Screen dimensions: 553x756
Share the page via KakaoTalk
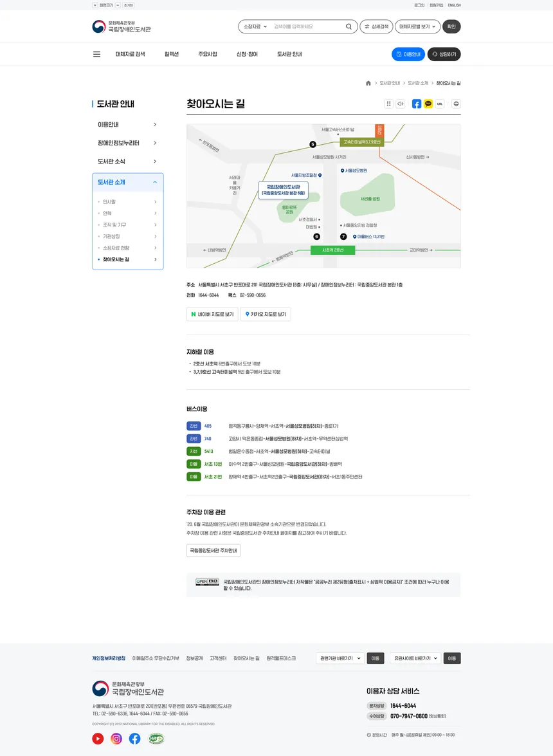pos(428,104)
